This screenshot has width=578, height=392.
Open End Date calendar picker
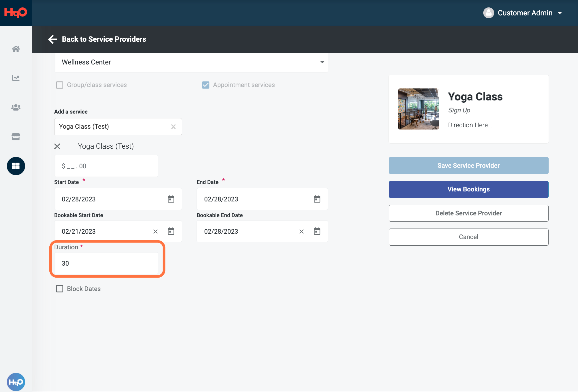point(317,199)
